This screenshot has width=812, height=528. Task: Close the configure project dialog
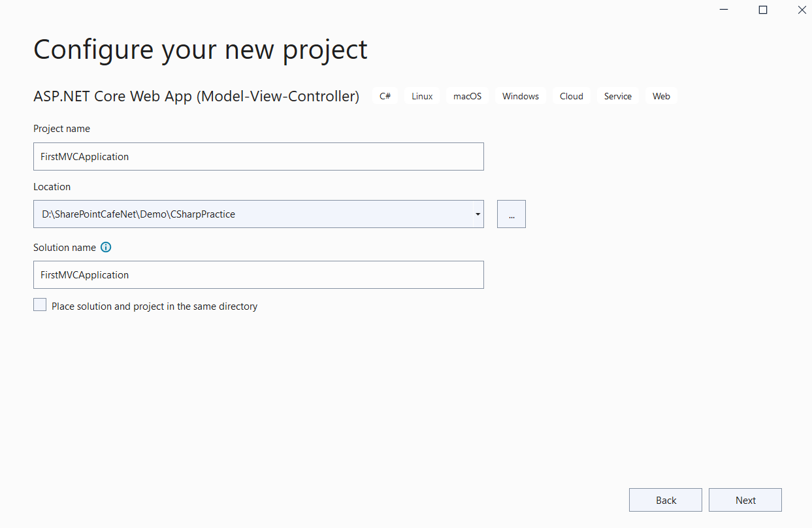[x=802, y=10]
